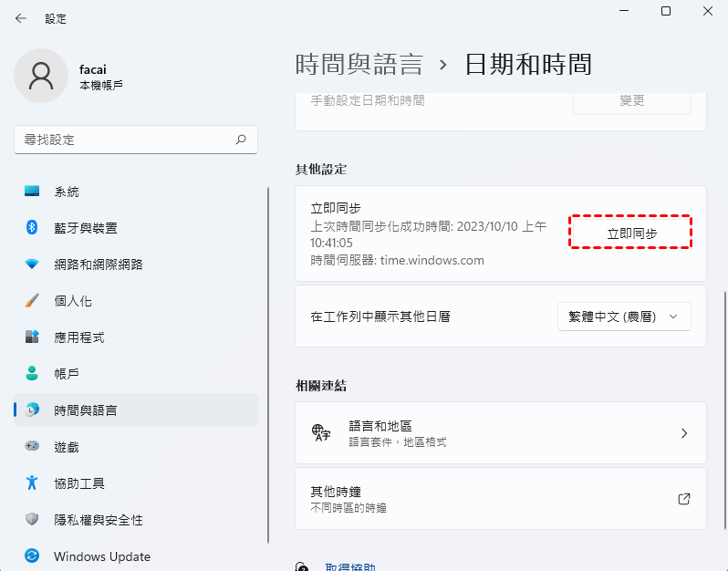Screen dimensions: 728x571
Task: Click the 系統 (System) icon in sidebar
Action: click(33, 192)
